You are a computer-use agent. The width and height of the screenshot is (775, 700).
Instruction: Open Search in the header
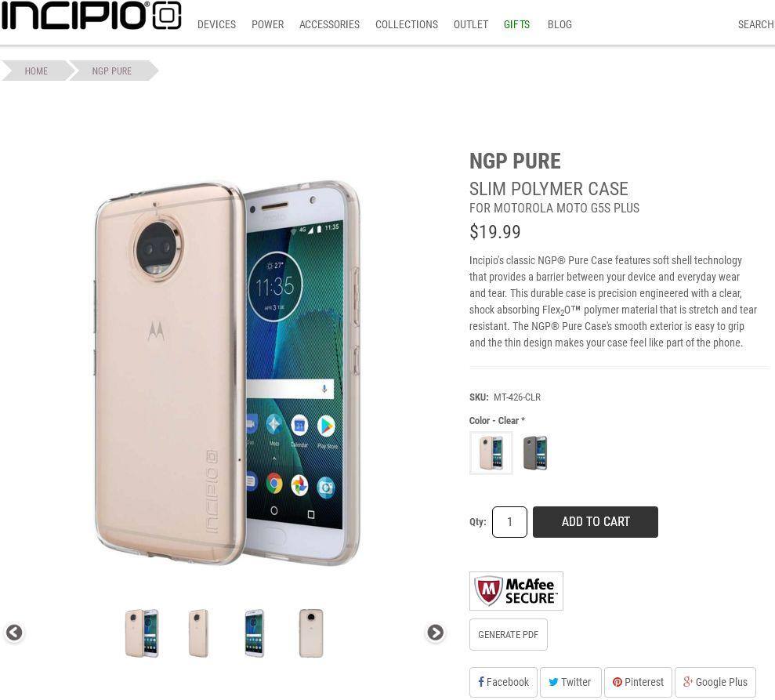pyautogui.click(x=755, y=25)
